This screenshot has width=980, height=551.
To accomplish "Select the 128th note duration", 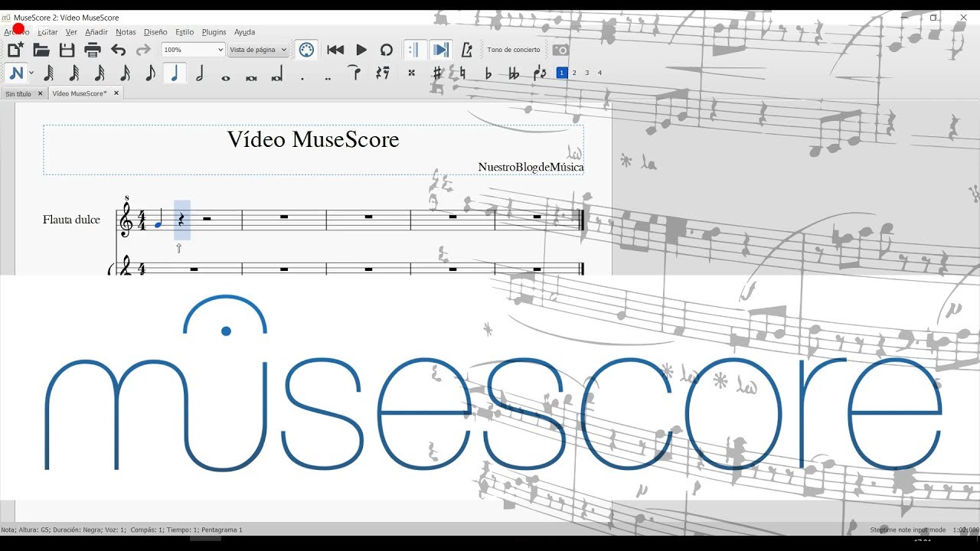I will point(49,73).
